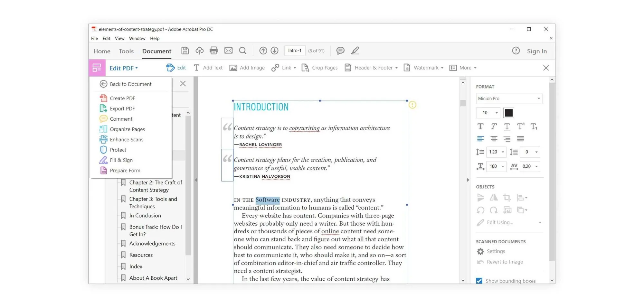Open the black font color swatch
The width and height of the screenshot is (644, 308).
(508, 113)
